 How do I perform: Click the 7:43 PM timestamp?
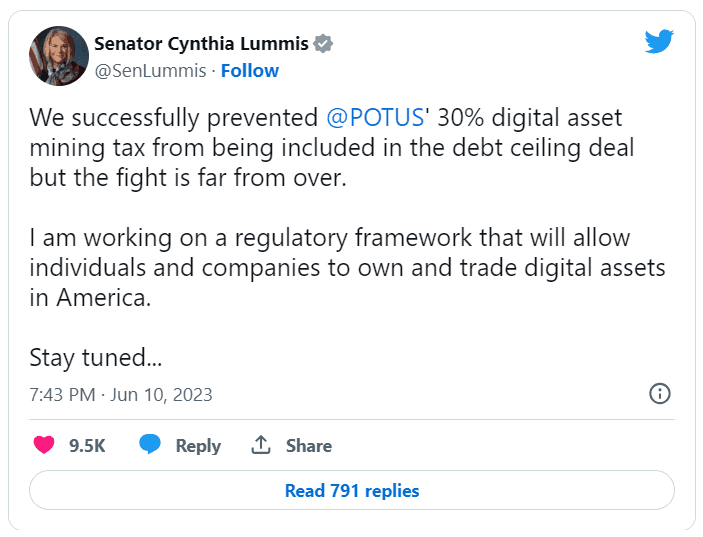62,395
